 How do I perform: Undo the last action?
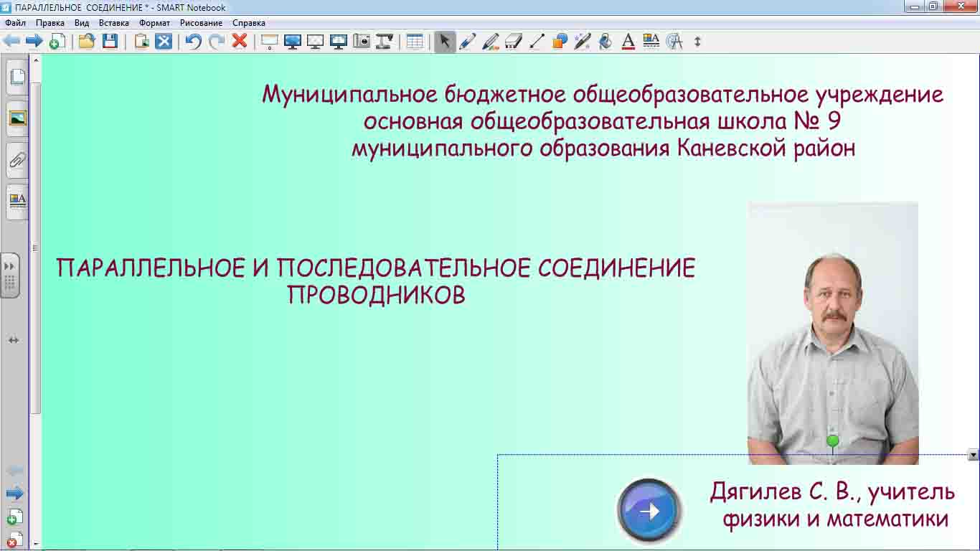[x=193, y=41]
